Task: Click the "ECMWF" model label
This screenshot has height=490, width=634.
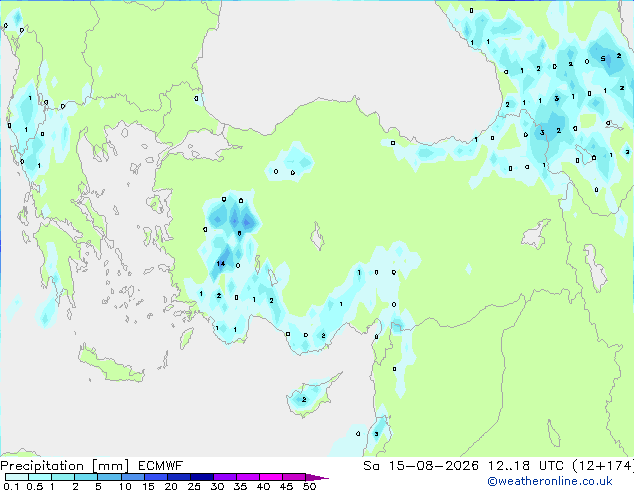Action: tap(161, 466)
